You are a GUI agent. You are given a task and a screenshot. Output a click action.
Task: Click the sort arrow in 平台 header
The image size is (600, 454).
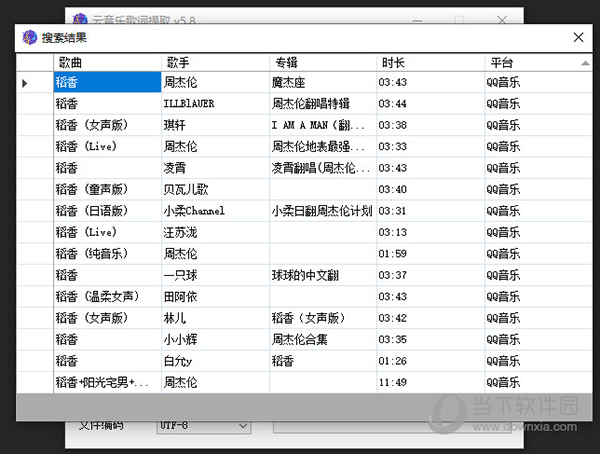point(585,63)
